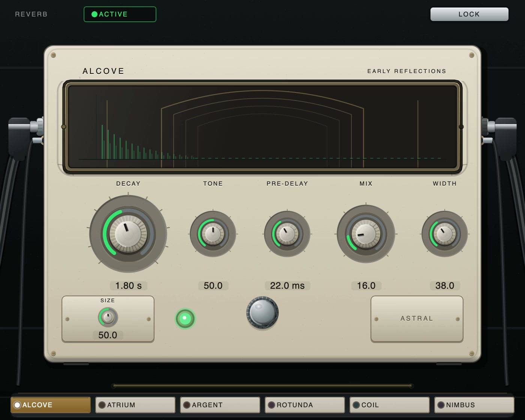The width and height of the screenshot is (525, 420).
Task: Click the DECAY label text
Action: click(x=128, y=184)
